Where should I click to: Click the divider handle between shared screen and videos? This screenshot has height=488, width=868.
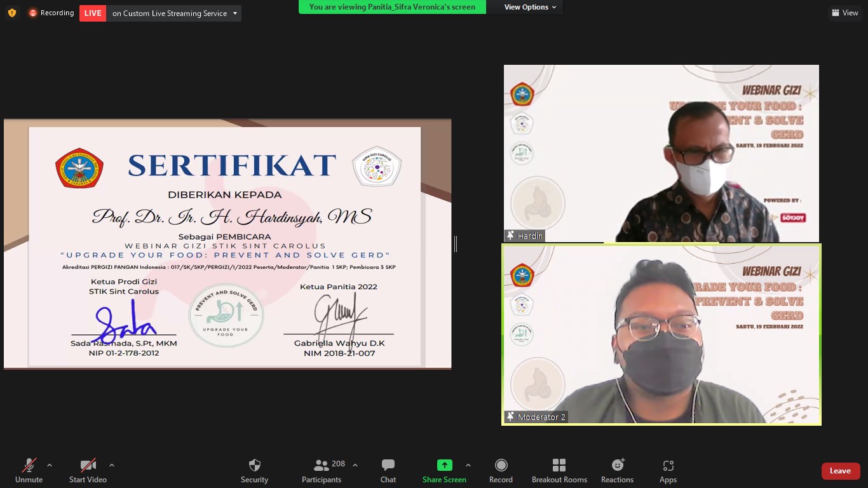coord(456,243)
